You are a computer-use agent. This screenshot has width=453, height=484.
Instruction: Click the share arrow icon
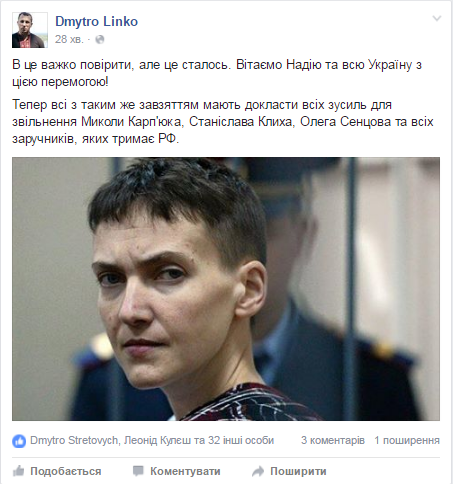[x=258, y=471]
